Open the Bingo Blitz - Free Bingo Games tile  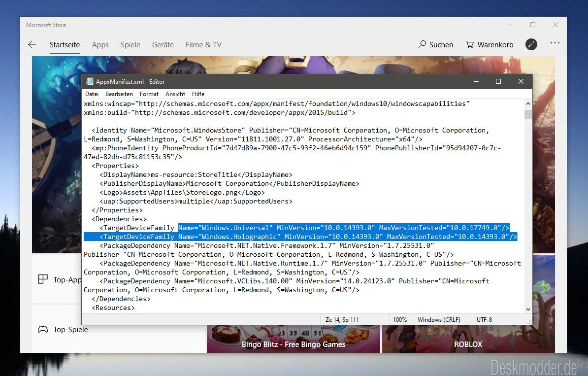tap(293, 339)
